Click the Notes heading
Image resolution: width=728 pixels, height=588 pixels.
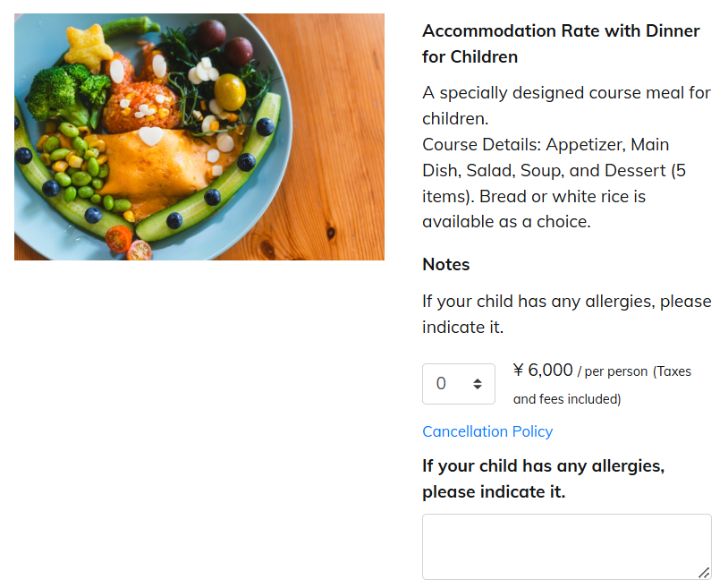445,264
